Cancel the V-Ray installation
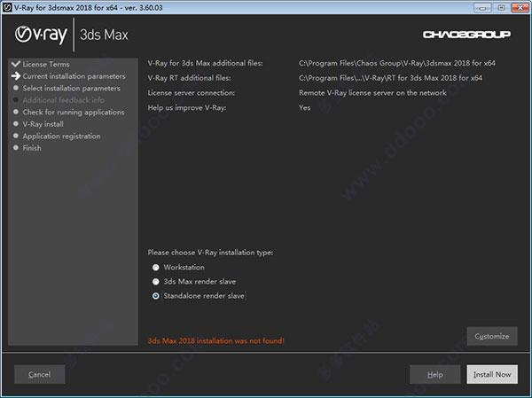 (40, 374)
